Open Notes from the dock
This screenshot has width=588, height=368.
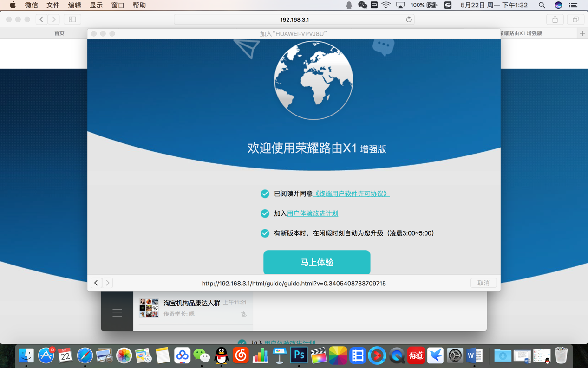click(x=163, y=355)
